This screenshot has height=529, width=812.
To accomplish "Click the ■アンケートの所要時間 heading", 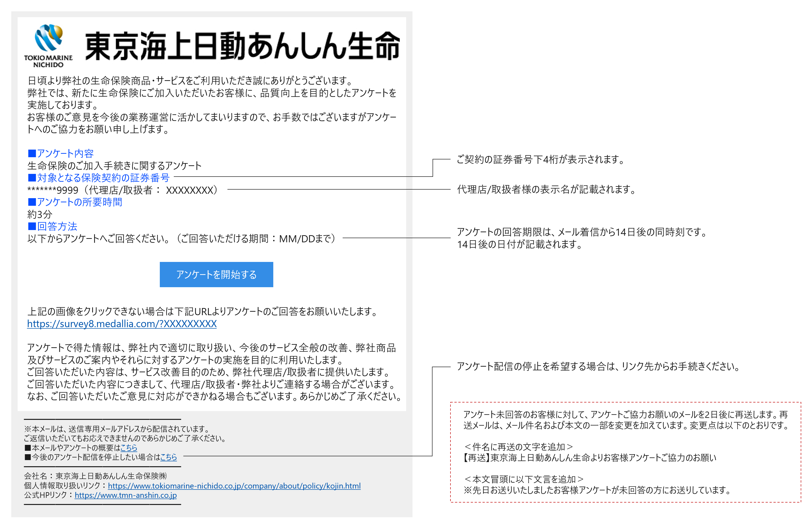I will click(x=75, y=202).
